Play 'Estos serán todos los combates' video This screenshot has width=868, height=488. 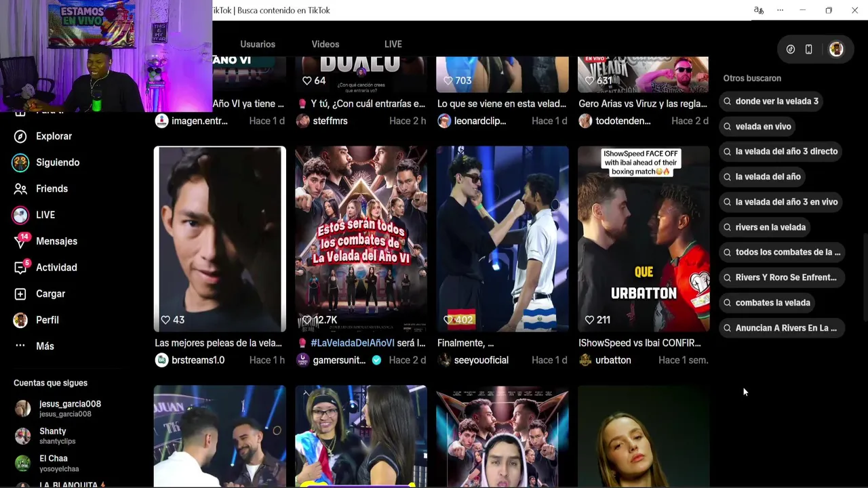pos(361,239)
